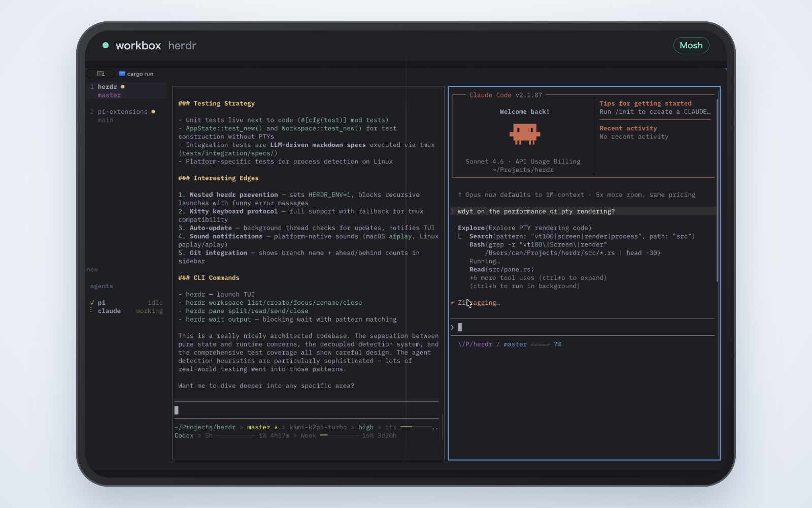Click the herdr title next to workbox
812x508 pixels.
(x=182, y=45)
